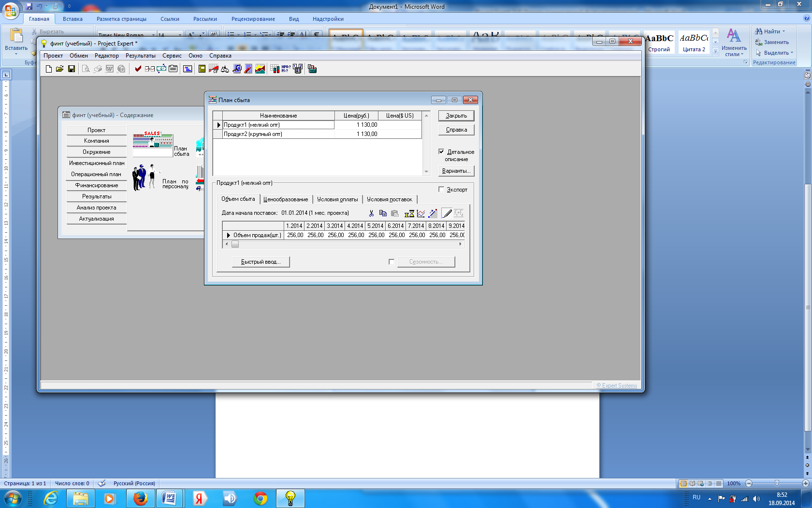The width and height of the screenshot is (812, 508).
Task: Click the SALES 'План сбыта' picture icon
Action: tap(153, 144)
